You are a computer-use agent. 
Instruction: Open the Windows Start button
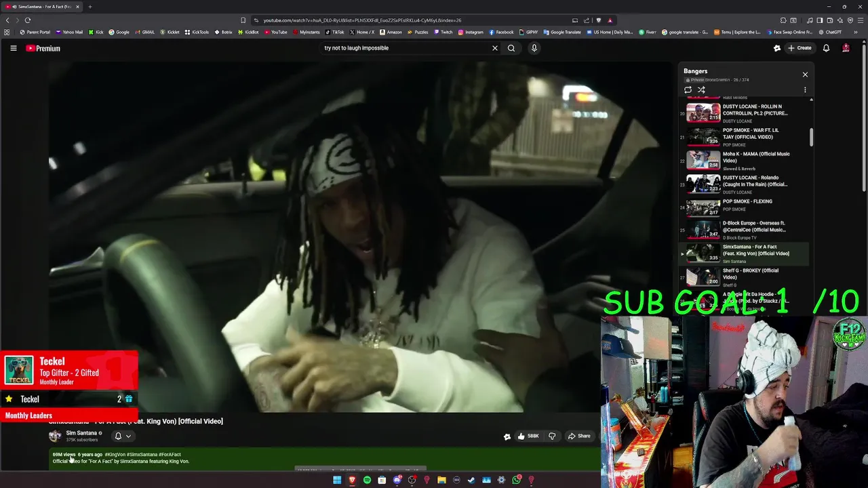click(337, 480)
